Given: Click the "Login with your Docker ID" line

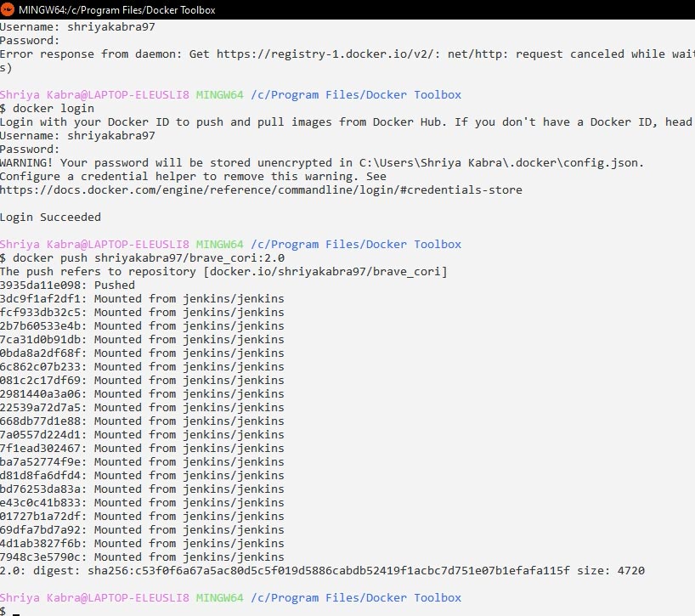Looking at the screenshot, I should click(x=346, y=122).
